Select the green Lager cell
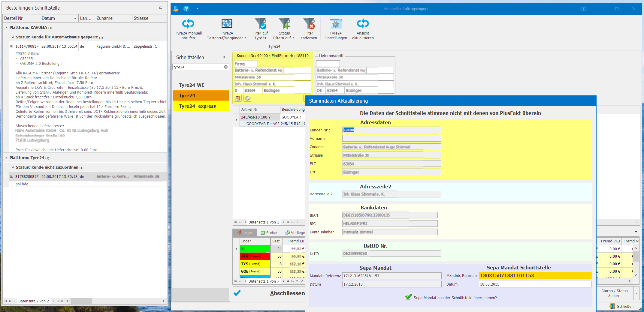 [255, 249]
